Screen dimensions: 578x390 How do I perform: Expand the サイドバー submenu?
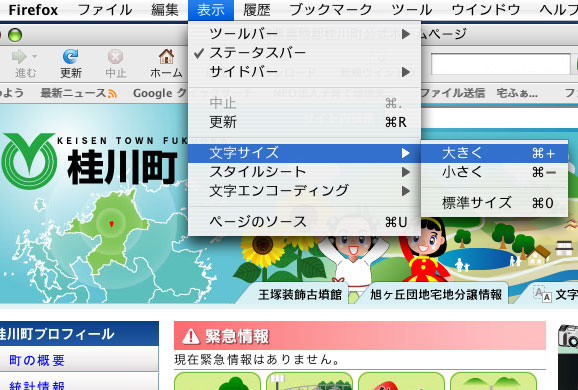(304, 72)
